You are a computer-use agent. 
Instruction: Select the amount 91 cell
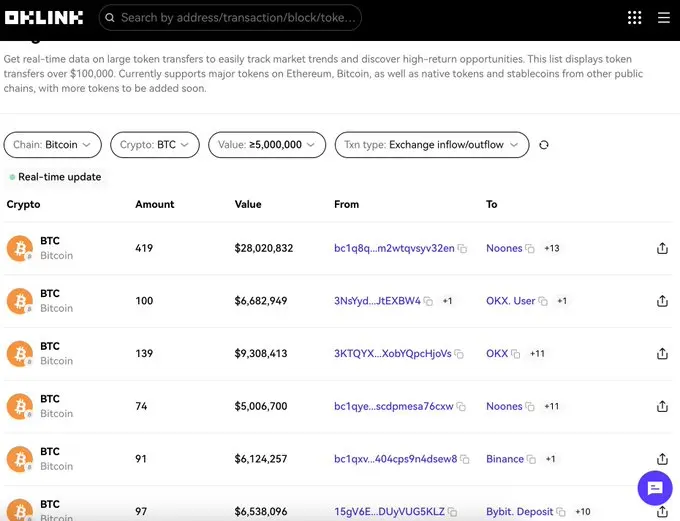coord(141,459)
